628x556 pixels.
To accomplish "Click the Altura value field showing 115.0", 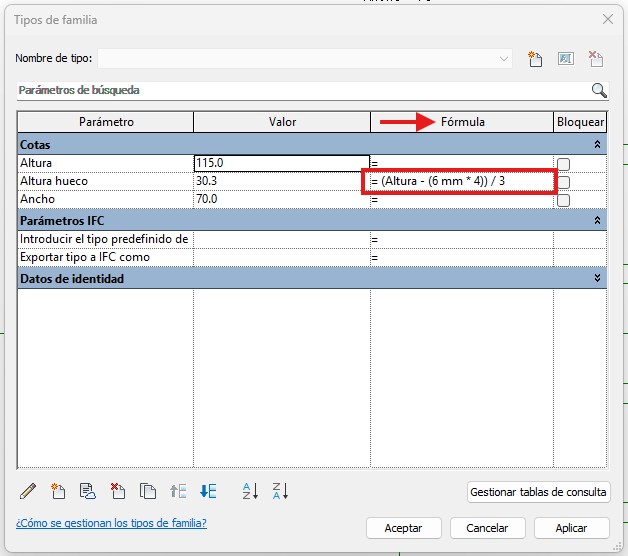I will pyautogui.click(x=281, y=163).
